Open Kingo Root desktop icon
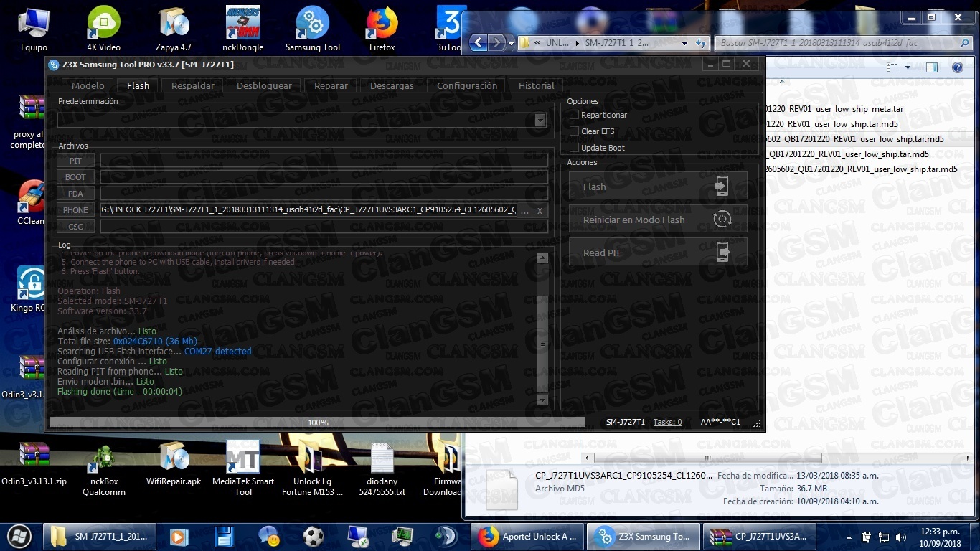 tap(31, 290)
